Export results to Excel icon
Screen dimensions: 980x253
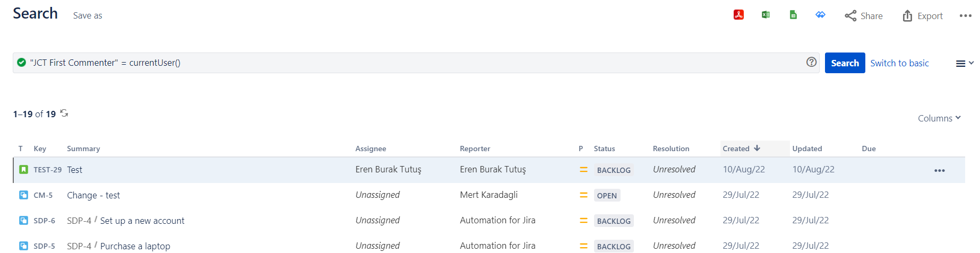(766, 15)
